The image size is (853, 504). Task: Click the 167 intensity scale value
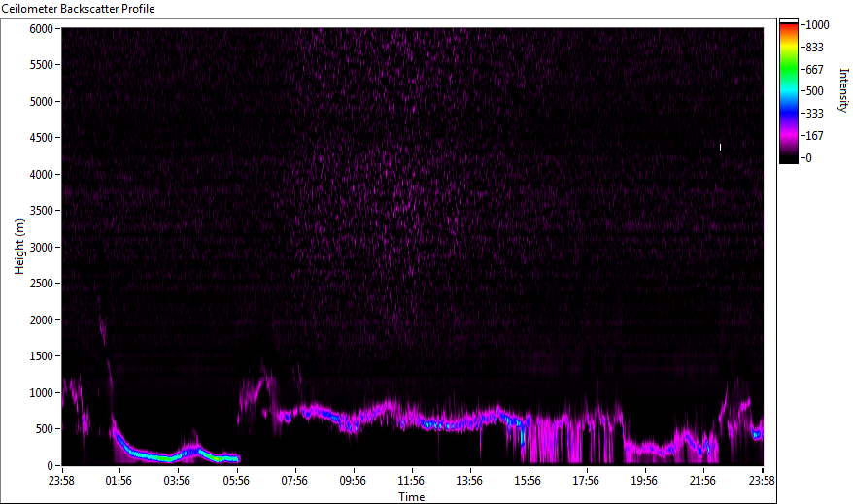814,136
